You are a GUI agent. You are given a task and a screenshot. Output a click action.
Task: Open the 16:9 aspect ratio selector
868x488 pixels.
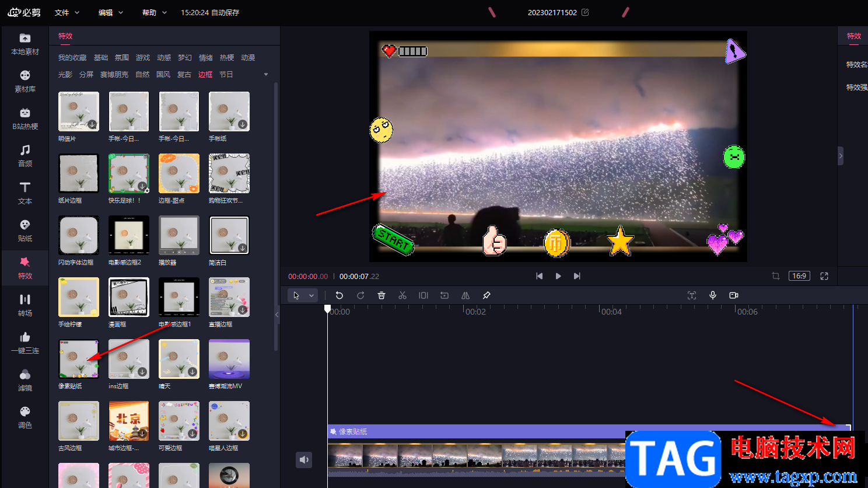799,276
